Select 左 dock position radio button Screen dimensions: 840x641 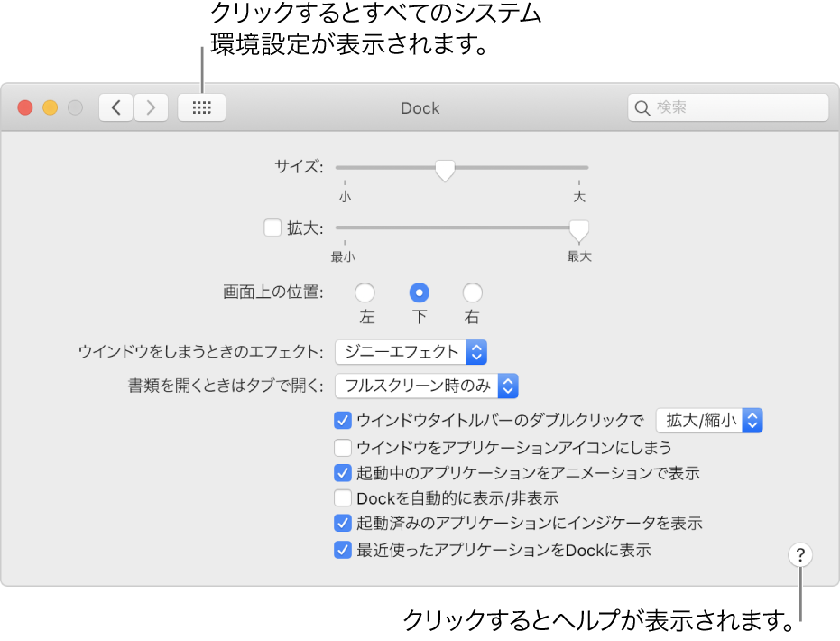point(365,293)
